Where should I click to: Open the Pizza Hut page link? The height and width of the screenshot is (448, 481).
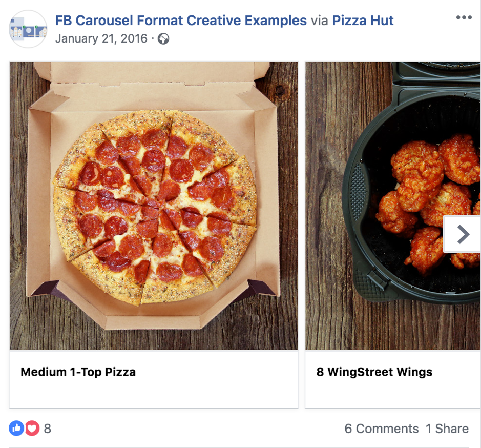point(363,21)
